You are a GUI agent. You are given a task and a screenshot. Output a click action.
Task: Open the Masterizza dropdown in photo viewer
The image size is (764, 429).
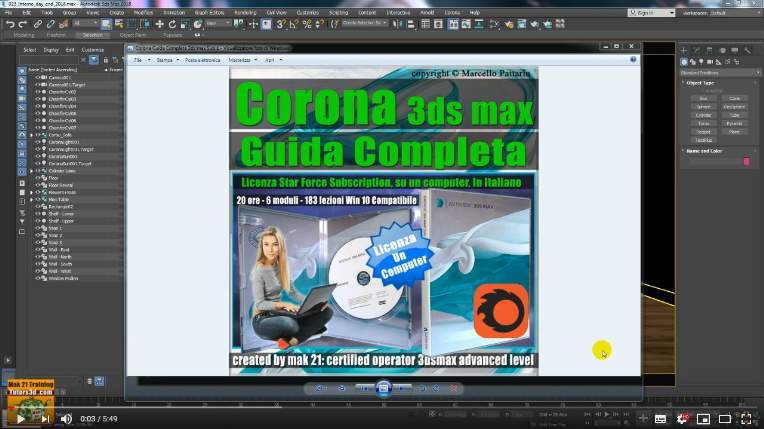pyautogui.click(x=243, y=60)
